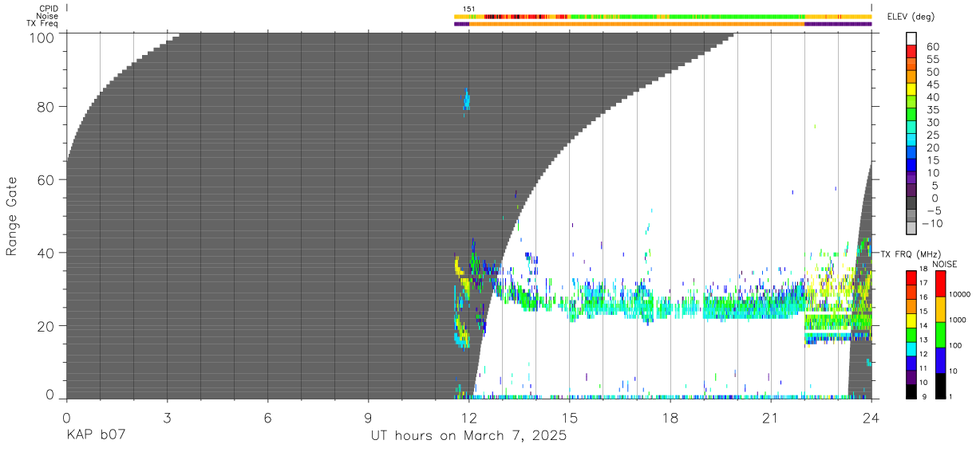980x452 pixels.
Task: Click the time axis tick label "6"
Action: click(x=267, y=418)
